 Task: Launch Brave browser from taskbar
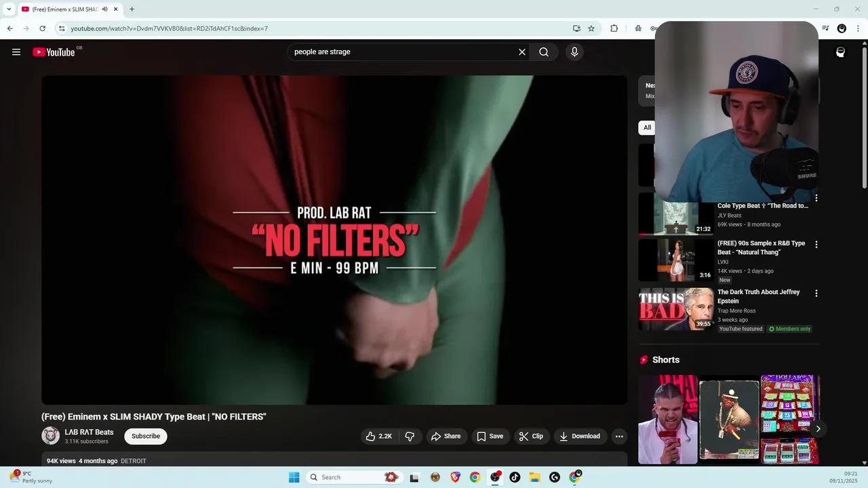click(x=455, y=477)
